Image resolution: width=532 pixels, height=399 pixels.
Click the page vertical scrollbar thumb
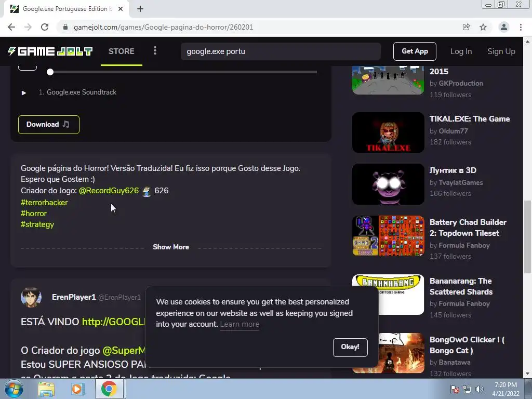528,237
